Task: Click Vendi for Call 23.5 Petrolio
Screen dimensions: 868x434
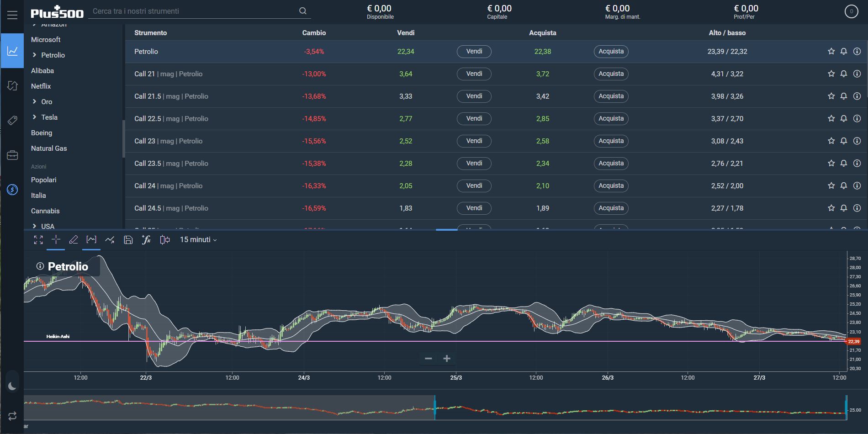Action: 474,164
